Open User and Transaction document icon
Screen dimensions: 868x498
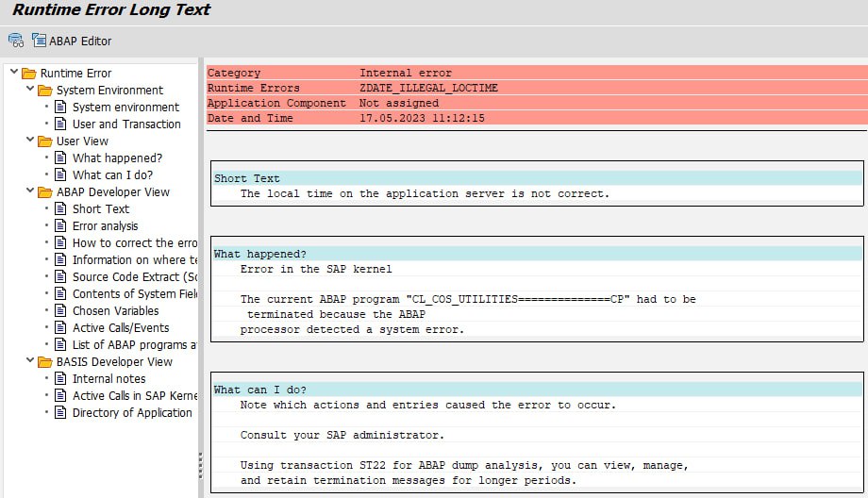point(61,124)
